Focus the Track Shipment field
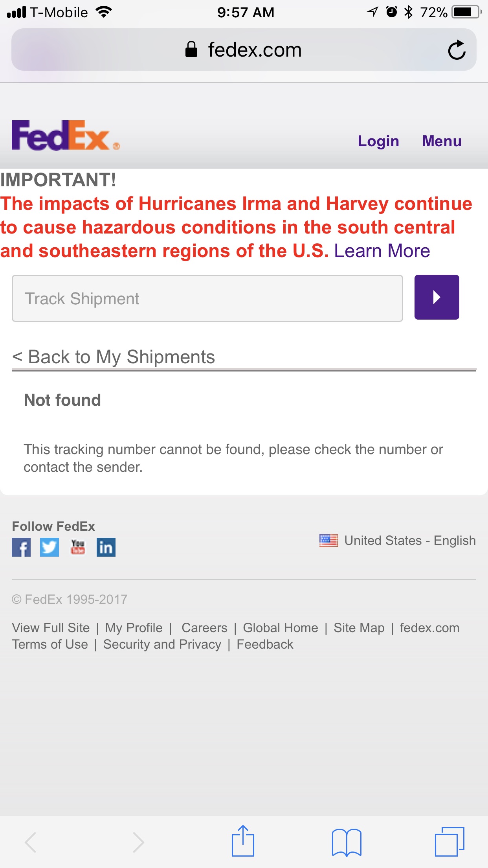488x868 pixels. [x=207, y=298]
